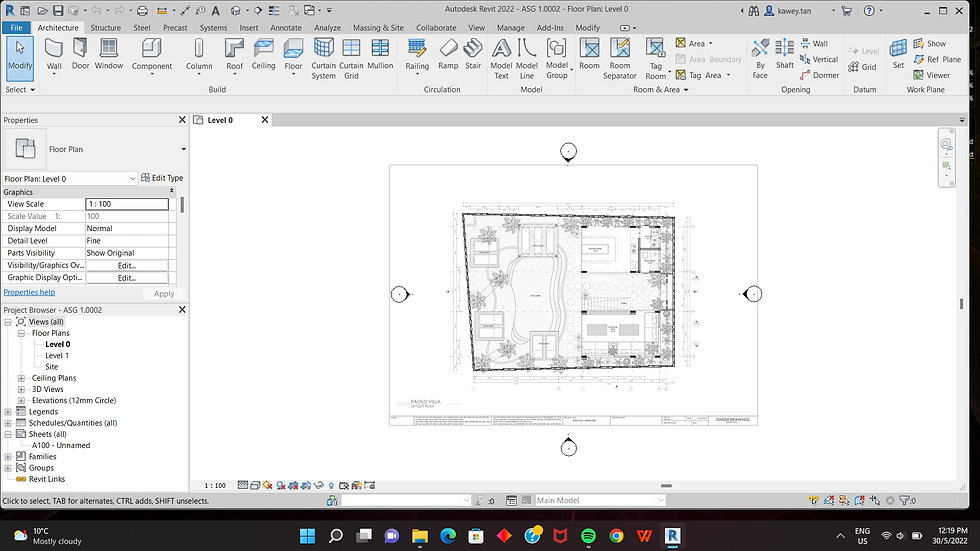
Task: Open the Collaborate ribbon tab
Action: [x=436, y=27]
